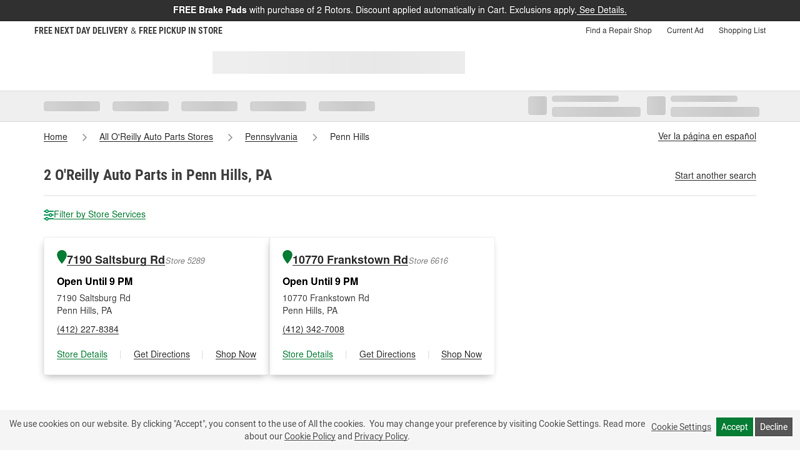Switch to Spanish page version
Screen dimensions: 800x450
coord(706,136)
